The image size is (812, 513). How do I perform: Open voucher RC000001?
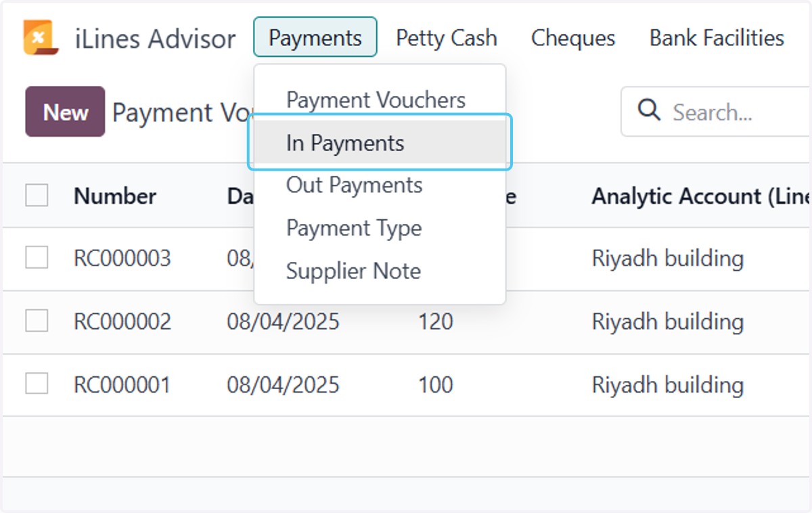(x=122, y=384)
